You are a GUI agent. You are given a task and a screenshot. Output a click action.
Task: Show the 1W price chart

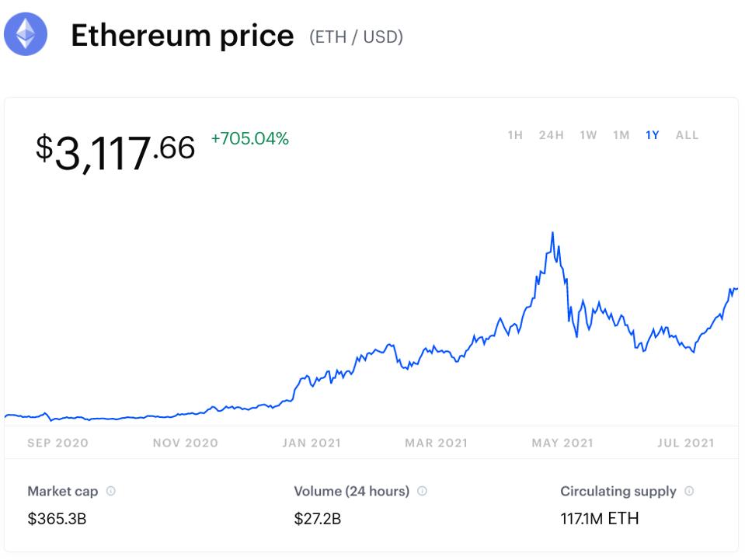[588, 135]
